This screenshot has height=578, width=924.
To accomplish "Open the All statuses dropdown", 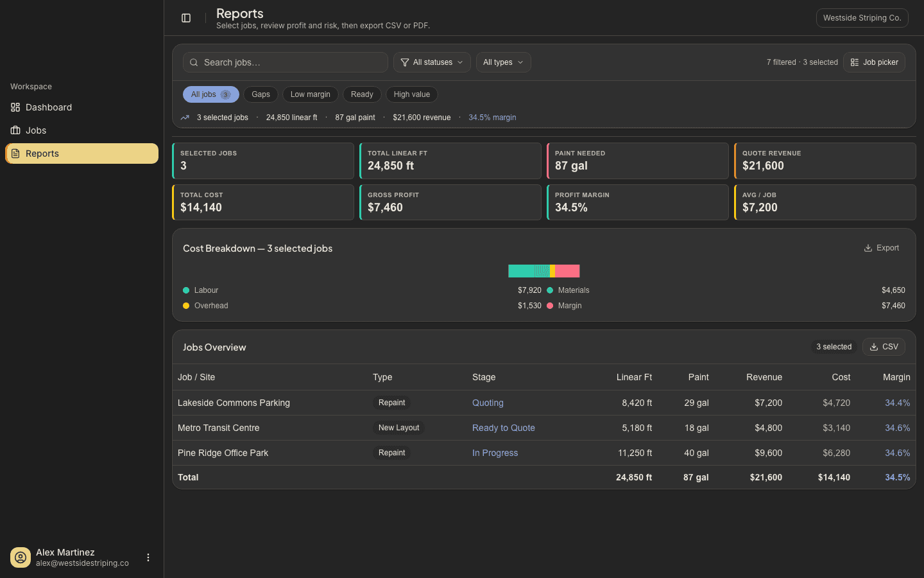I will pos(432,62).
